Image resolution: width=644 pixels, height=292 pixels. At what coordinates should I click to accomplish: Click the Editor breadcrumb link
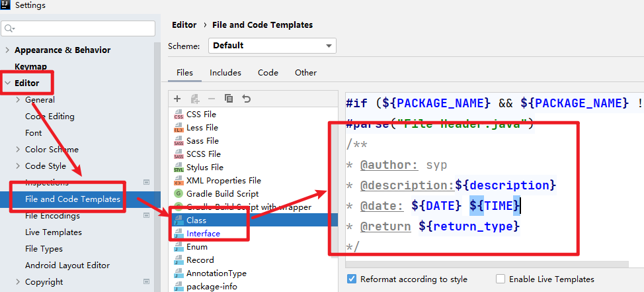tap(184, 25)
